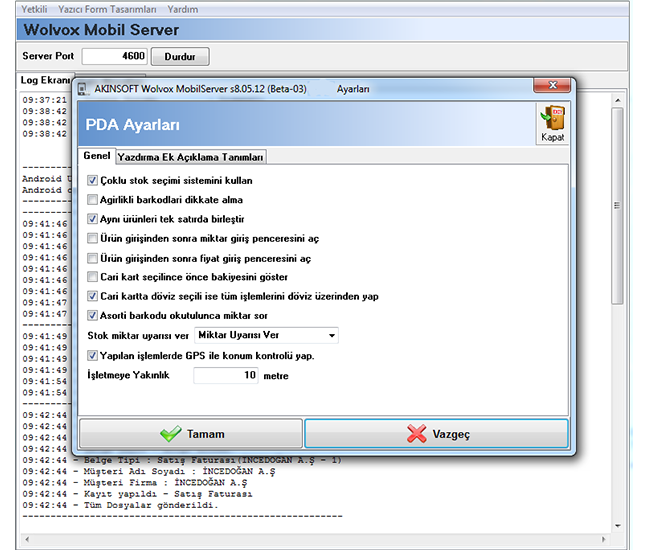Click the Kapat door icon
The image size is (650, 550).
(553, 124)
